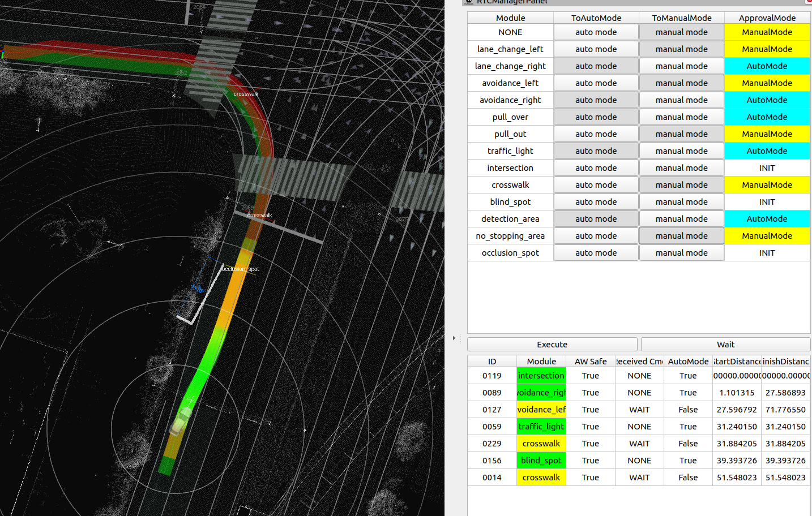Click the ID column header
812x516 pixels.
pos(492,362)
